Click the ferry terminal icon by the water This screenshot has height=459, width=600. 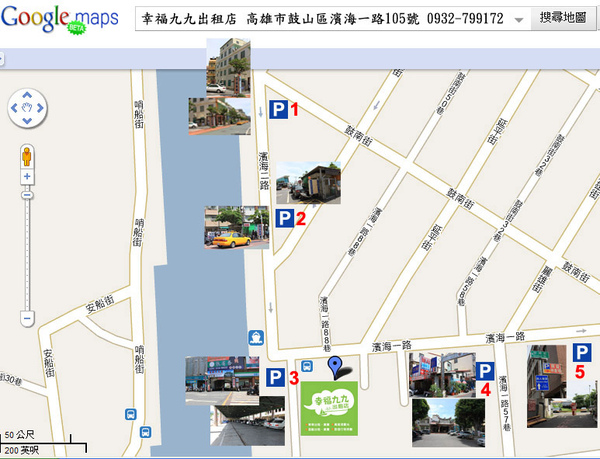point(256,338)
